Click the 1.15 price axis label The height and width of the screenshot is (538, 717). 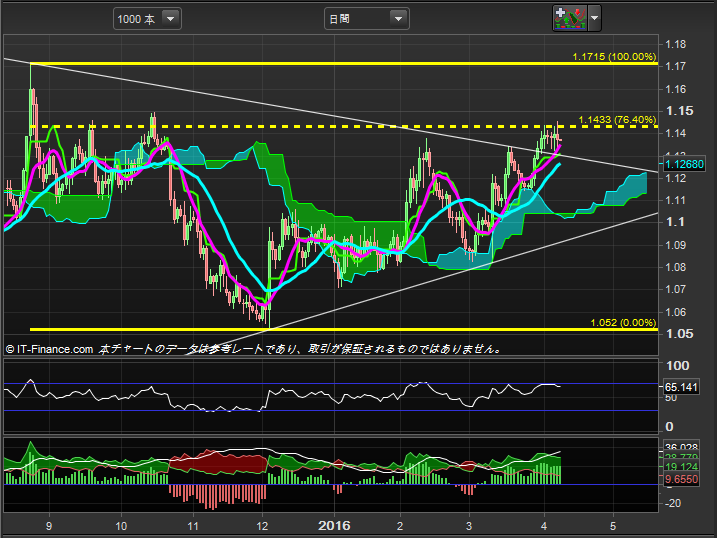[680, 111]
